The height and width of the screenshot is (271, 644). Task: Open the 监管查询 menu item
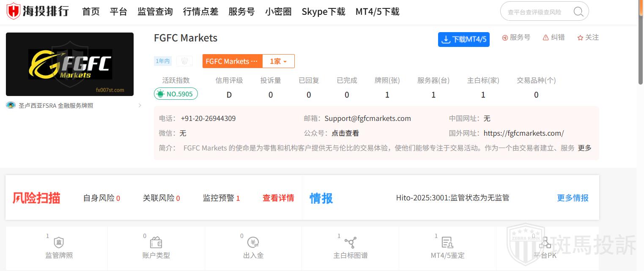(155, 12)
